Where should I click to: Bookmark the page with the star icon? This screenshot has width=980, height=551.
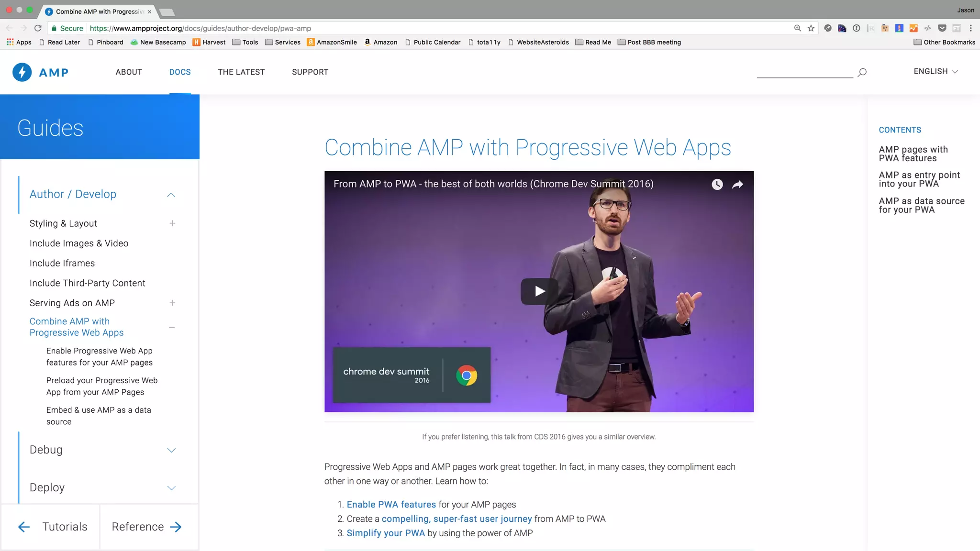(x=811, y=28)
